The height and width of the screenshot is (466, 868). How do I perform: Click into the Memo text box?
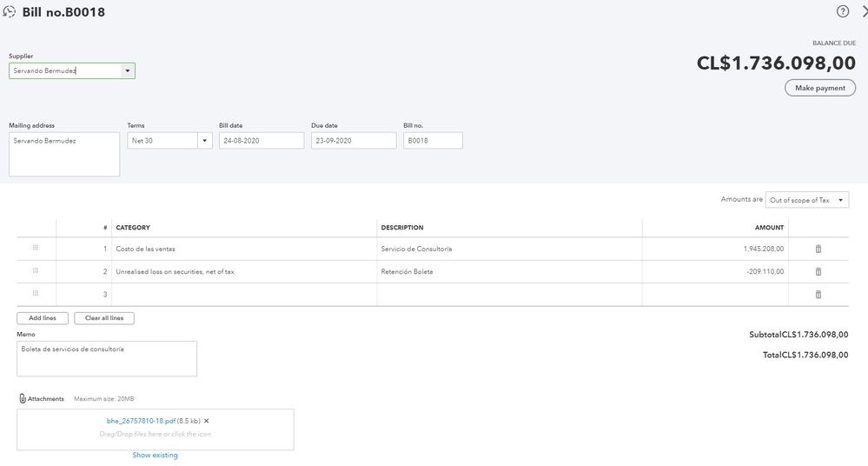106,358
